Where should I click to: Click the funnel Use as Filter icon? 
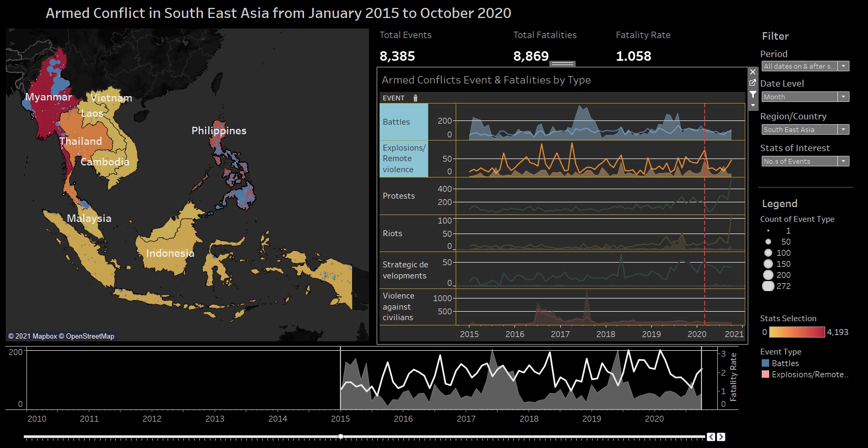tap(753, 94)
